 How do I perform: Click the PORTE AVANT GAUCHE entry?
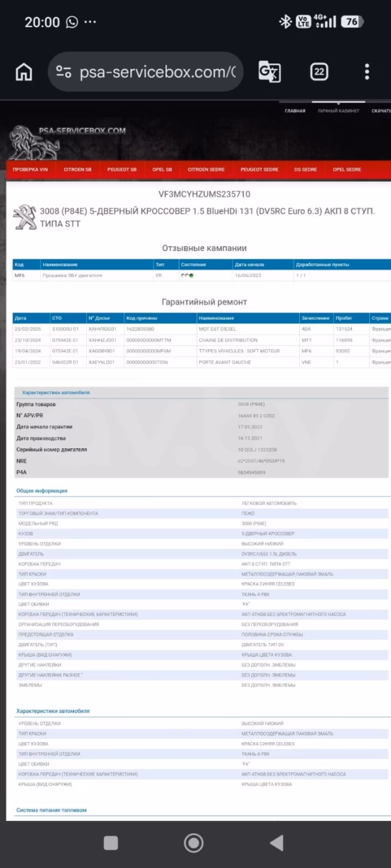pyautogui.click(x=225, y=362)
